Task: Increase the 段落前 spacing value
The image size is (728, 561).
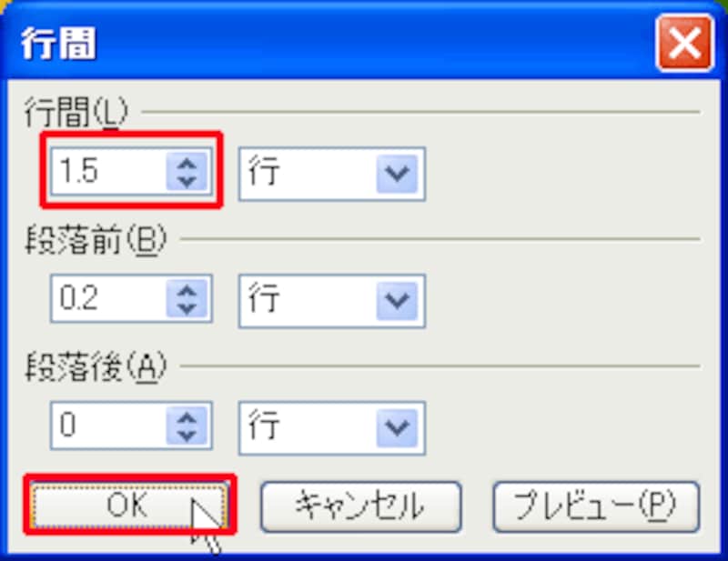Action: [187, 290]
